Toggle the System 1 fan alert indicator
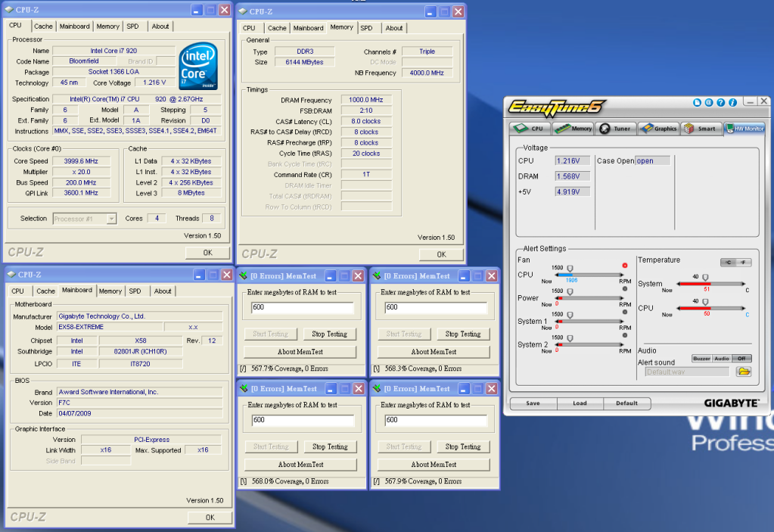The image size is (774, 532). click(624, 312)
